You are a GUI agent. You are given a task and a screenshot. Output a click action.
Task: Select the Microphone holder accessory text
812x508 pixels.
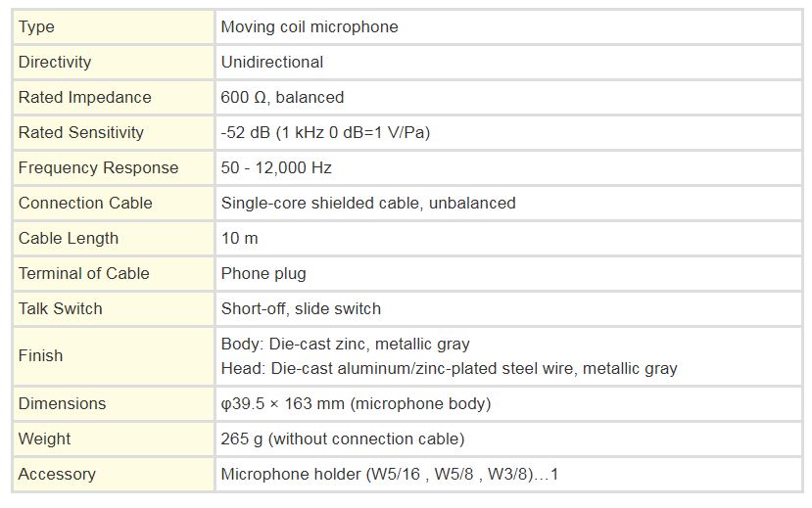pyautogui.click(x=390, y=474)
